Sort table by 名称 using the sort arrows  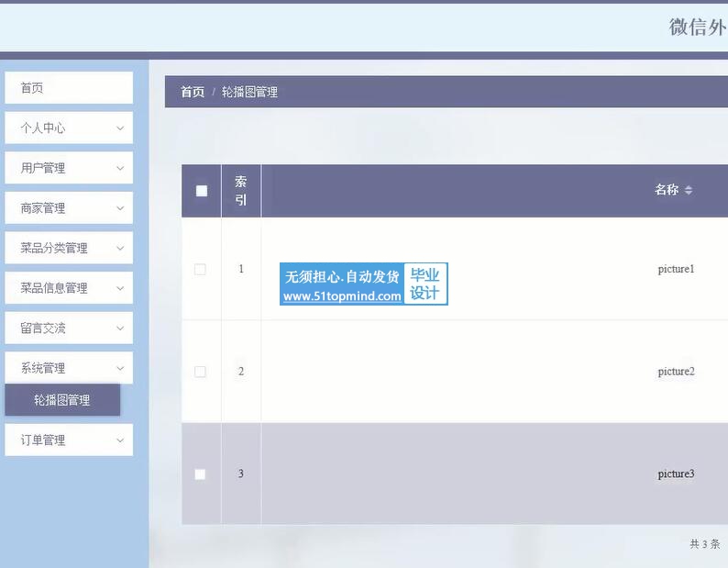coord(689,190)
